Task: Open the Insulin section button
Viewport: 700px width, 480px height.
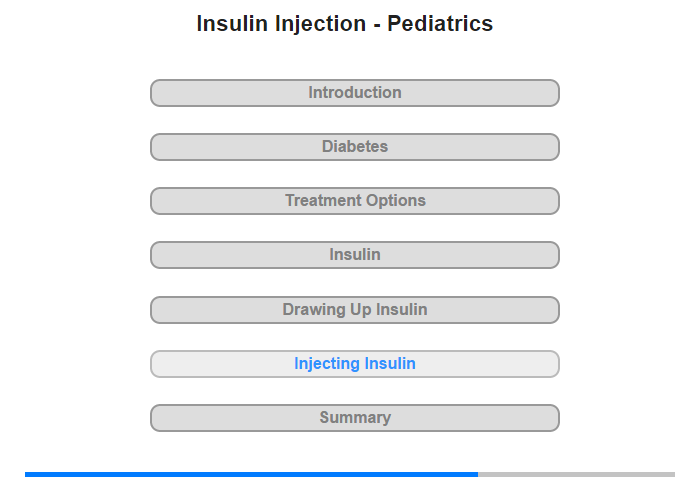Action: click(x=354, y=255)
